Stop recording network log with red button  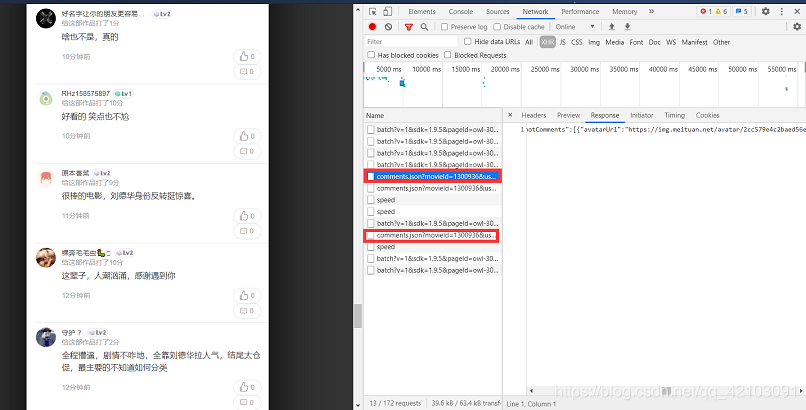tap(373, 27)
